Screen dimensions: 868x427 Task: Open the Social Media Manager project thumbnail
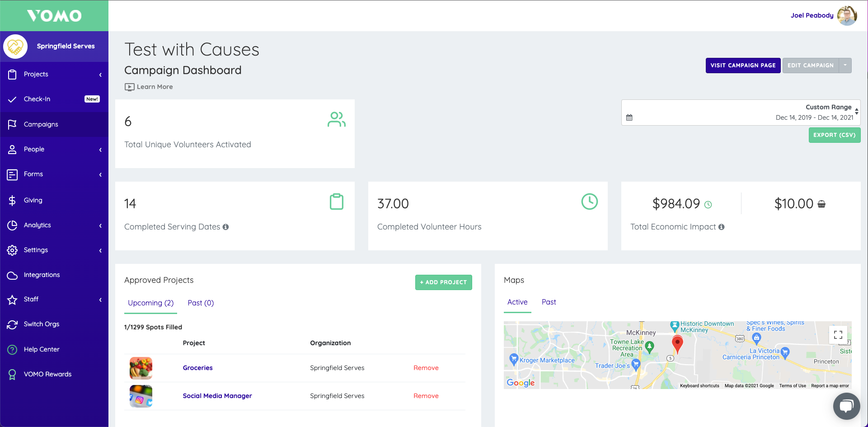click(141, 396)
